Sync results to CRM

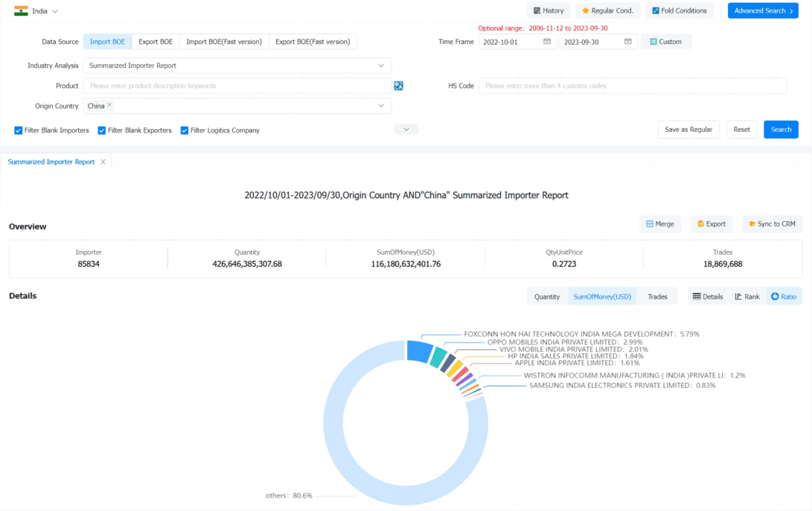pos(772,224)
